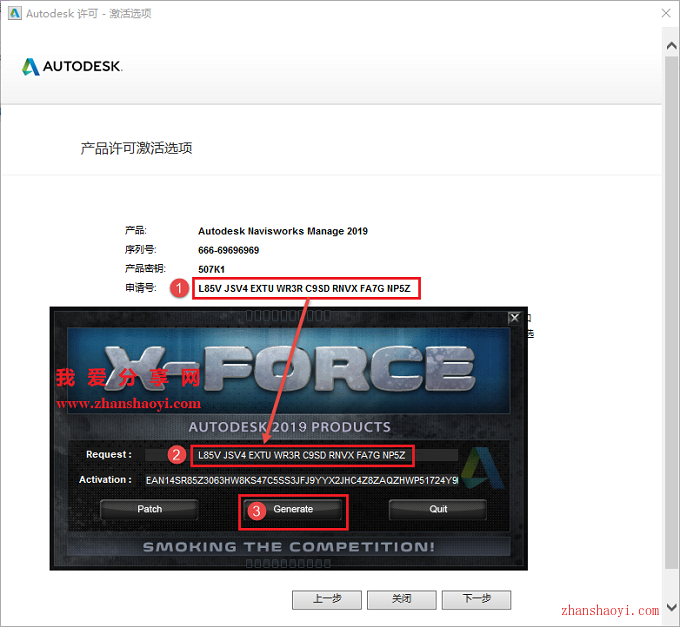Click the Quit button in X-Force
Viewport: 680px width, 627px height.
(x=438, y=509)
